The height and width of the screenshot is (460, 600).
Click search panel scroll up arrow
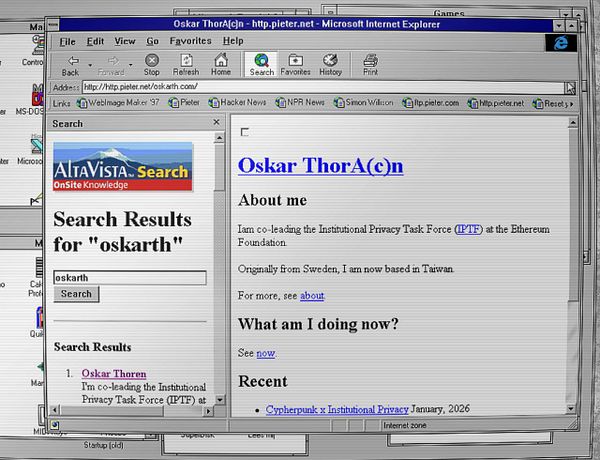(x=219, y=137)
